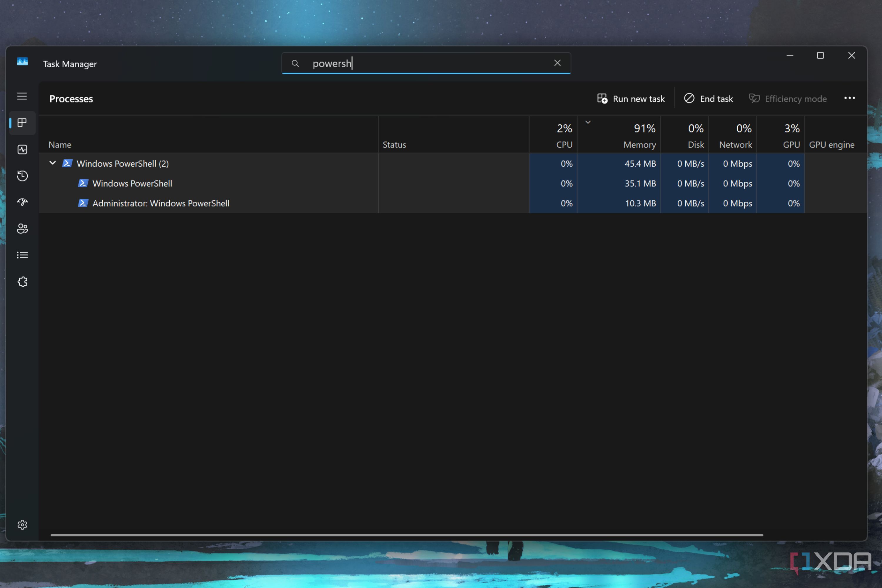Open the Users sidebar icon

22,229
